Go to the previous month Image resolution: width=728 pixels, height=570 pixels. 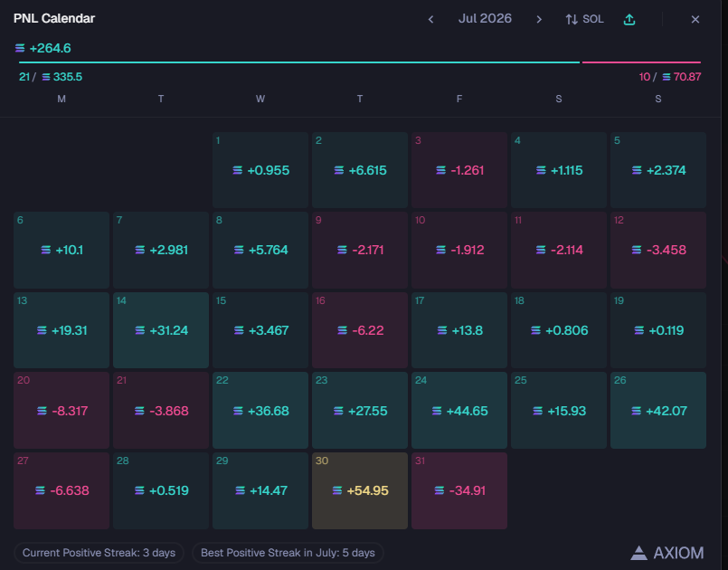[430, 19]
